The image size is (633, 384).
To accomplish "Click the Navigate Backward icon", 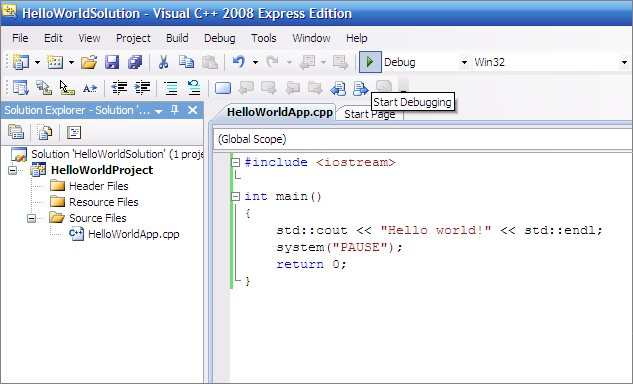I will (x=308, y=62).
